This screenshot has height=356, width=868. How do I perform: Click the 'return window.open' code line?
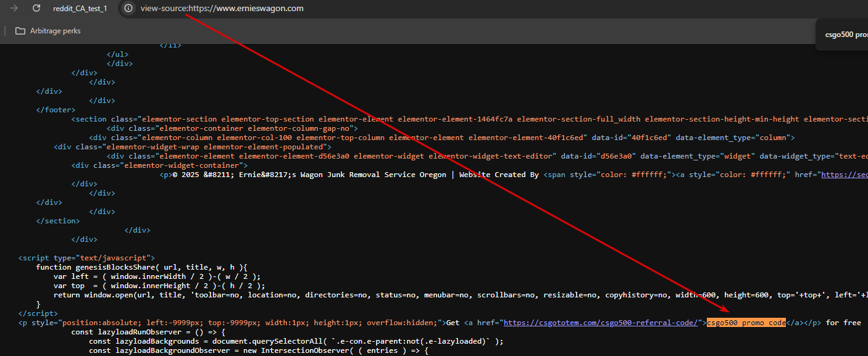(x=461, y=295)
